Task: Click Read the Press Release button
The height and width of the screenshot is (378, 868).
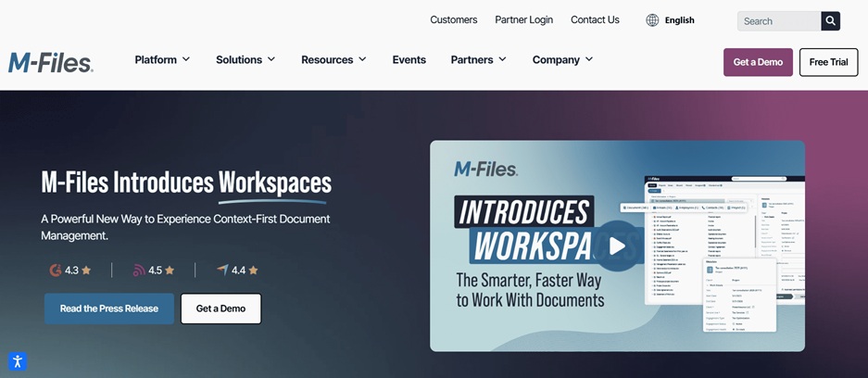Action: click(109, 309)
